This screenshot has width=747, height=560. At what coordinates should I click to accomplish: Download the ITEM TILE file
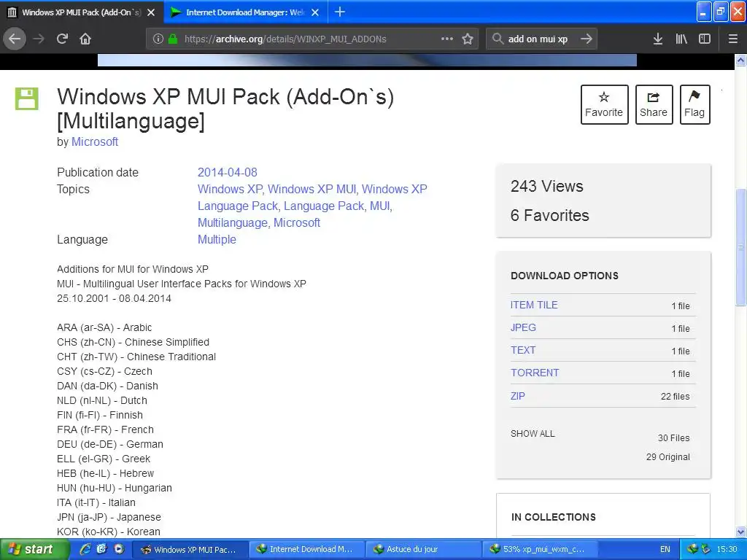tap(533, 306)
